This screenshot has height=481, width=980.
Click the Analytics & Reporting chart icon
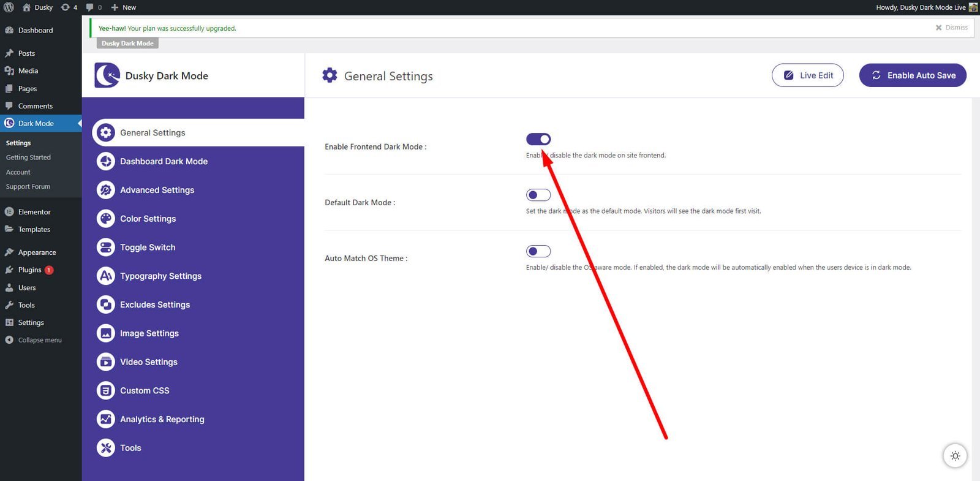(x=106, y=419)
